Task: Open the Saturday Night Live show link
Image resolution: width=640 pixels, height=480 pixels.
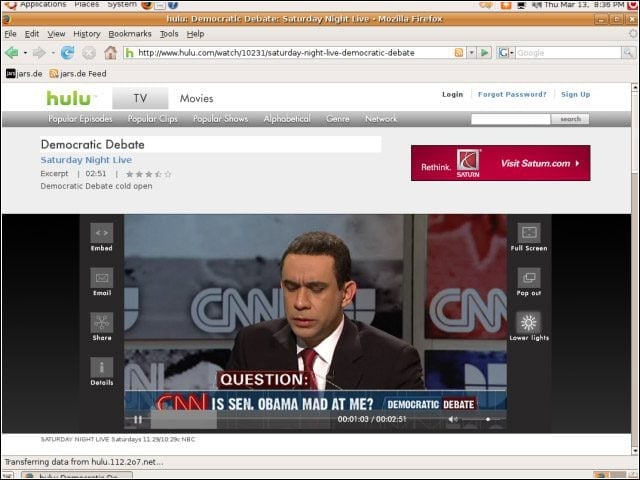Action: (86, 160)
